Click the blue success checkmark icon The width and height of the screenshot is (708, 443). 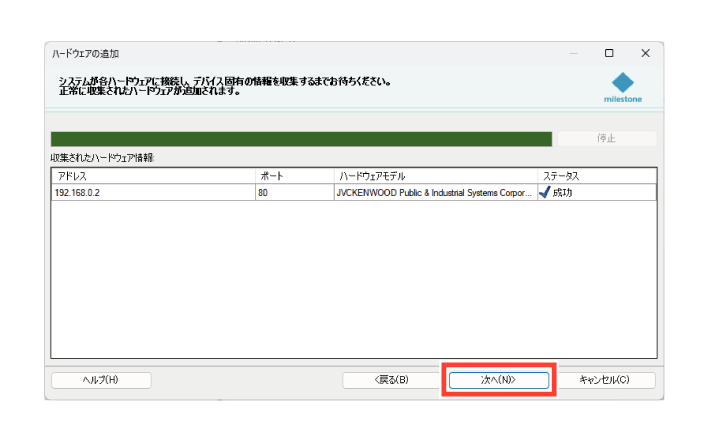pos(544,192)
